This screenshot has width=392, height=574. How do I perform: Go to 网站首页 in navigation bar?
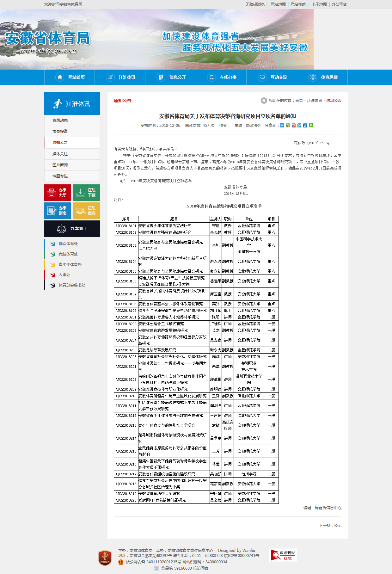tap(70, 77)
